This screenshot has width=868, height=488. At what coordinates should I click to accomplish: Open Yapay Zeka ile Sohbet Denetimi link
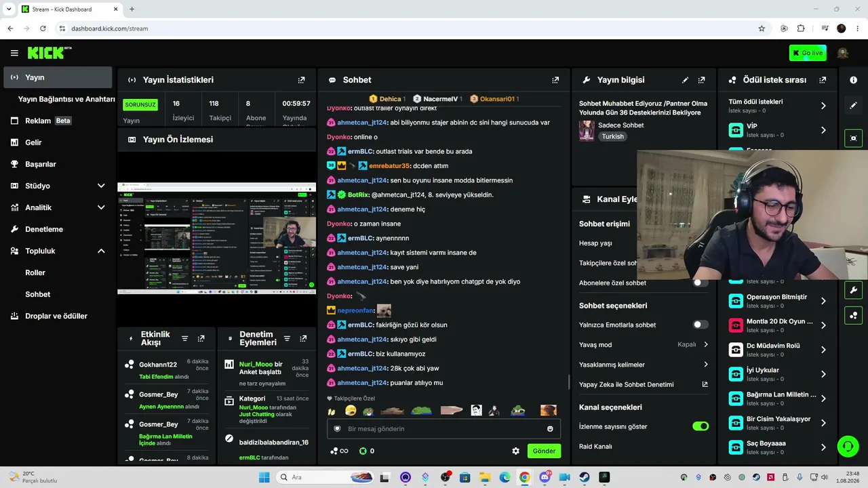point(643,384)
